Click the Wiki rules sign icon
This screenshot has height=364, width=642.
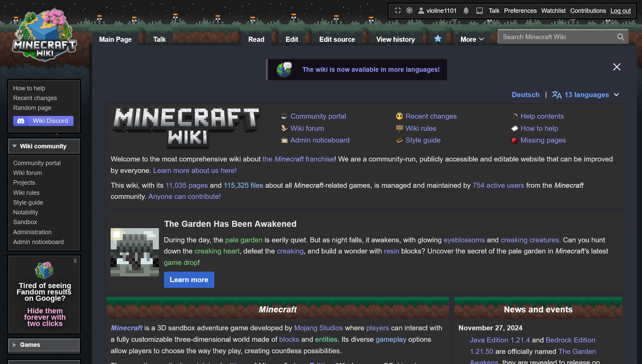click(x=399, y=128)
